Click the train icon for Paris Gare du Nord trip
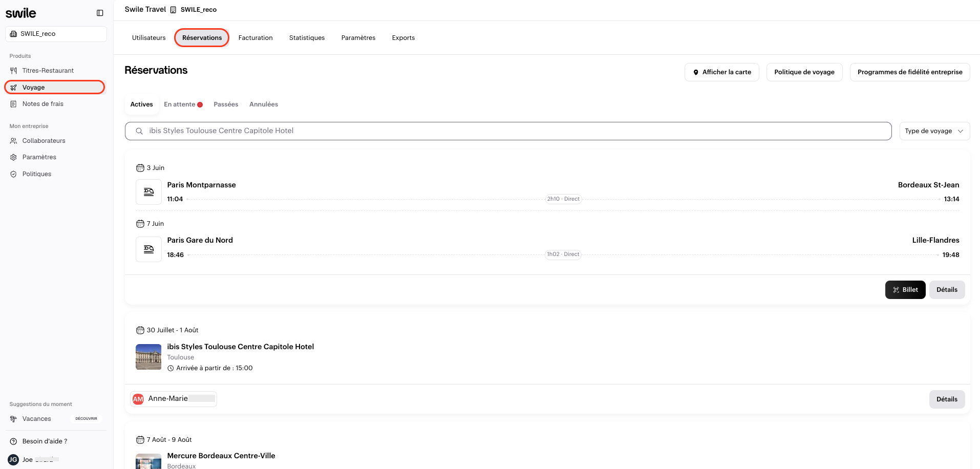The image size is (980, 469). pos(148,249)
